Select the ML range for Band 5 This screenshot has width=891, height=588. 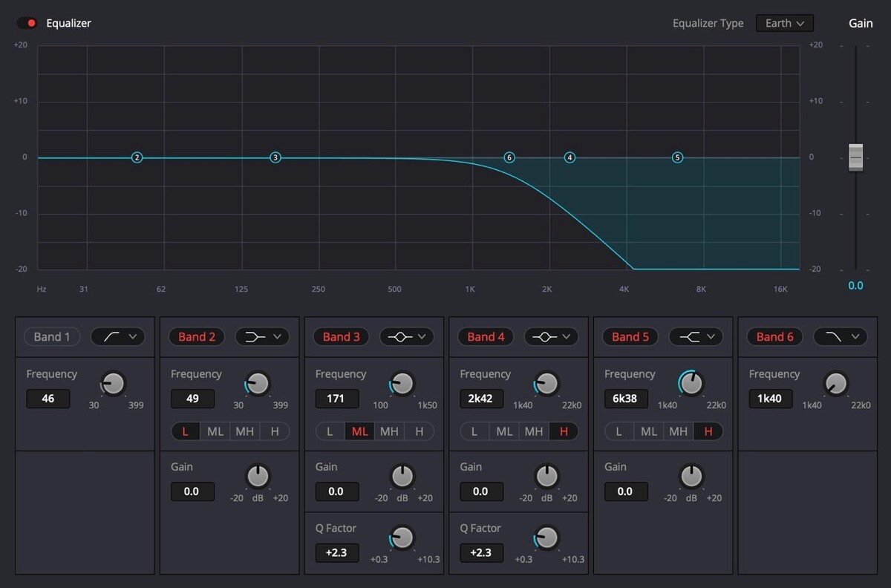pos(649,431)
